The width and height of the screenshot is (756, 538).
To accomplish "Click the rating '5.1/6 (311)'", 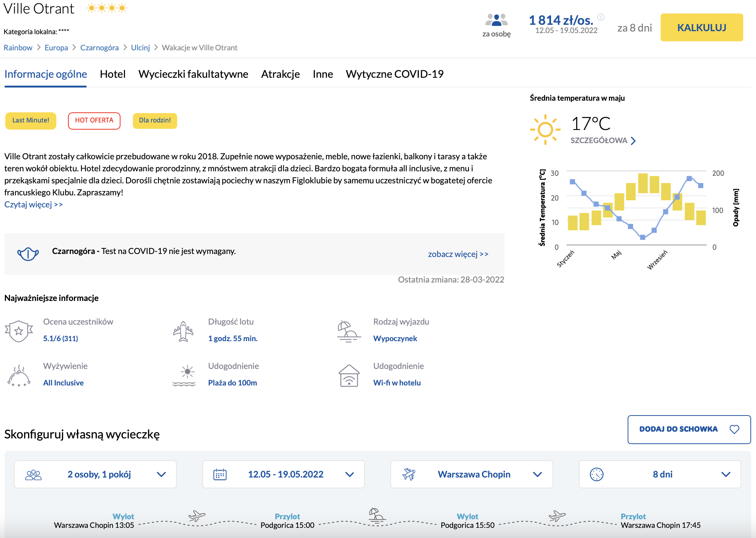I will [60, 339].
